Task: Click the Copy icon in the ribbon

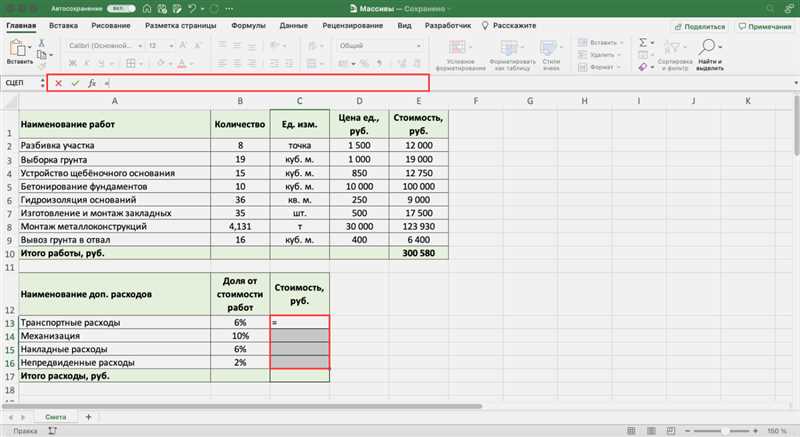Action: point(42,54)
